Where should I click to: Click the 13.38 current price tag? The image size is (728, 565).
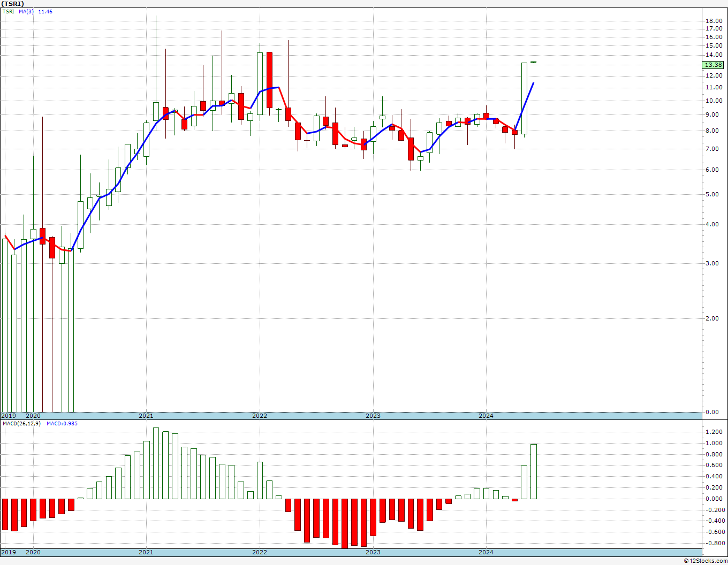point(714,65)
